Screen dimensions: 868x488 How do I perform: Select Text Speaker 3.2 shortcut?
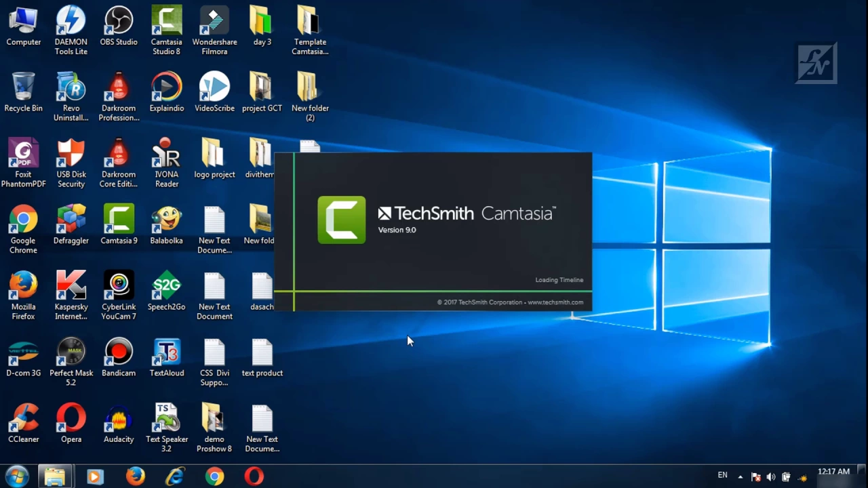coord(167,429)
